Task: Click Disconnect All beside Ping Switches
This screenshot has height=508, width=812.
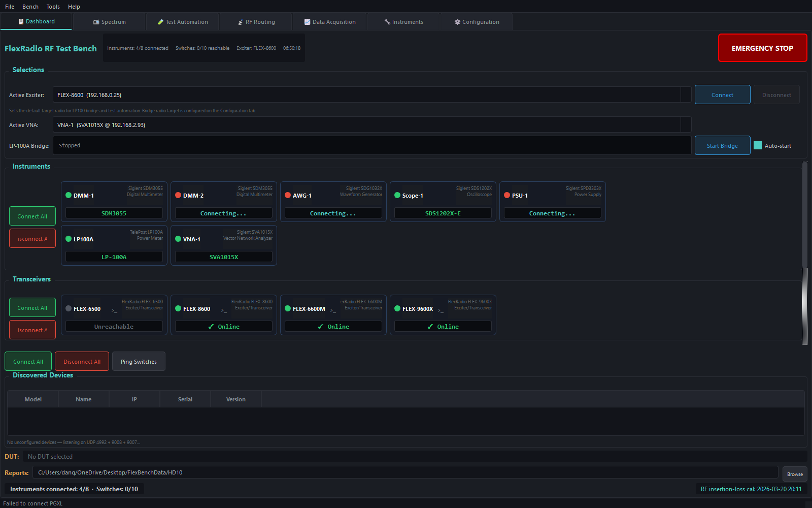Action: point(82,362)
